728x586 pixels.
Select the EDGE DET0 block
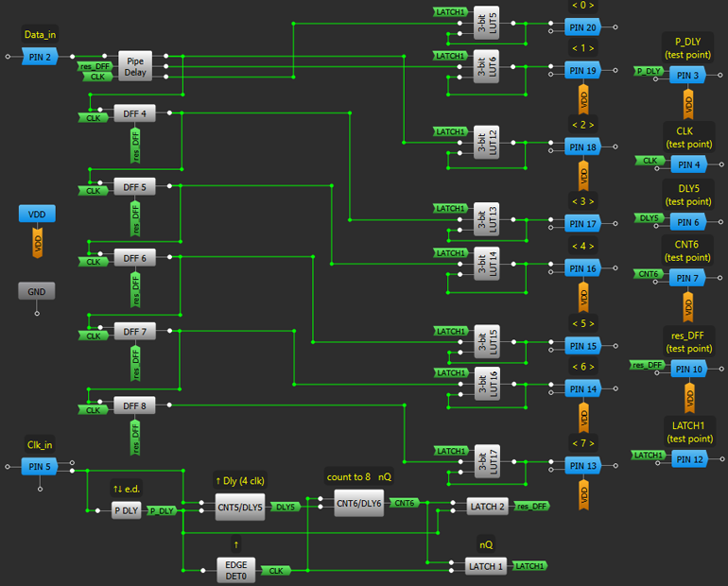click(235, 570)
